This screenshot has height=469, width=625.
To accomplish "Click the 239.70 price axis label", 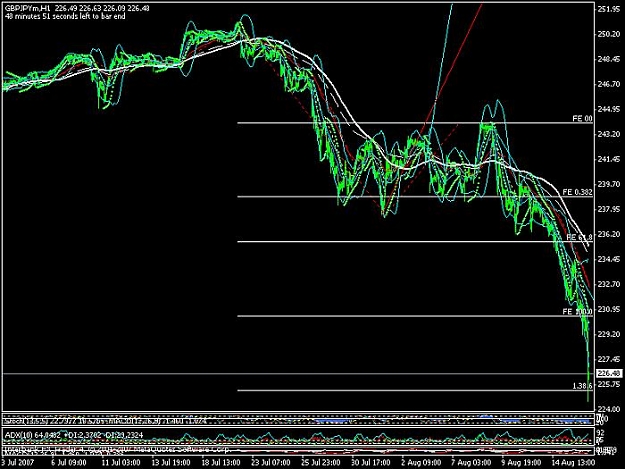I will [x=609, y=184].
